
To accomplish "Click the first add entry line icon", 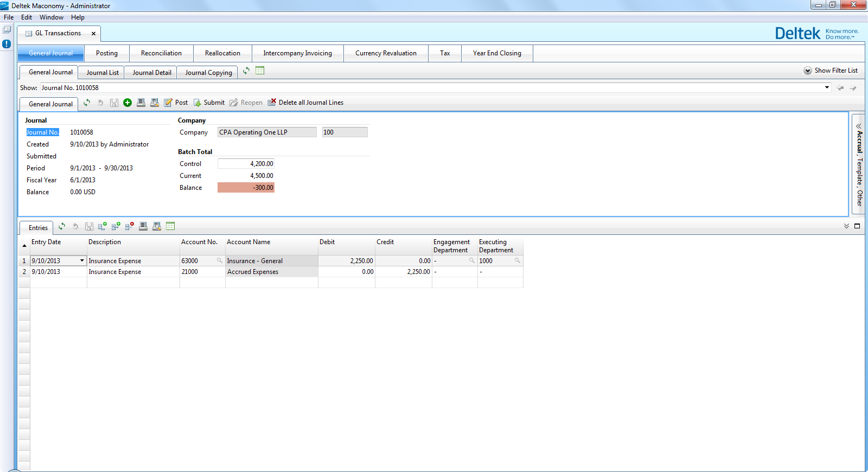I will click(102, 226).
